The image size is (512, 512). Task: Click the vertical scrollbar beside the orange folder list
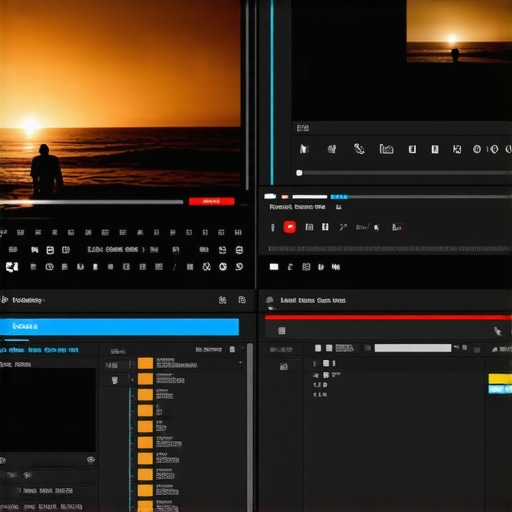pos(250,428)
